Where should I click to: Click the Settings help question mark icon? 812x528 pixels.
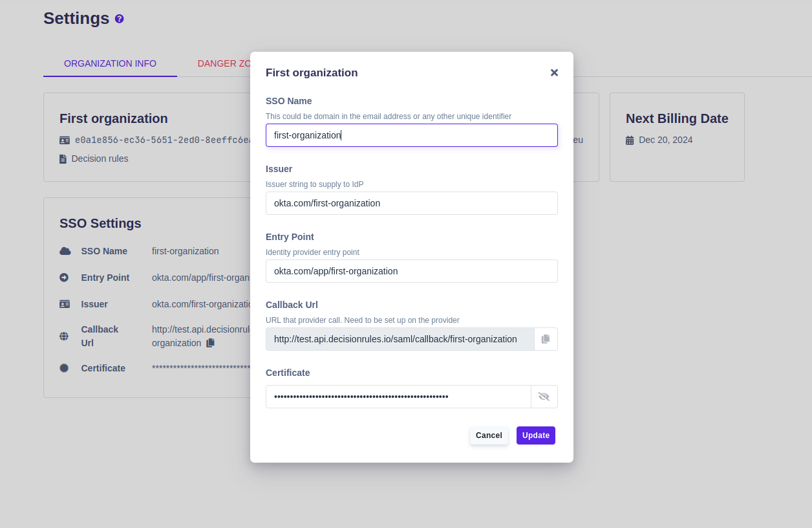point(120,19)
